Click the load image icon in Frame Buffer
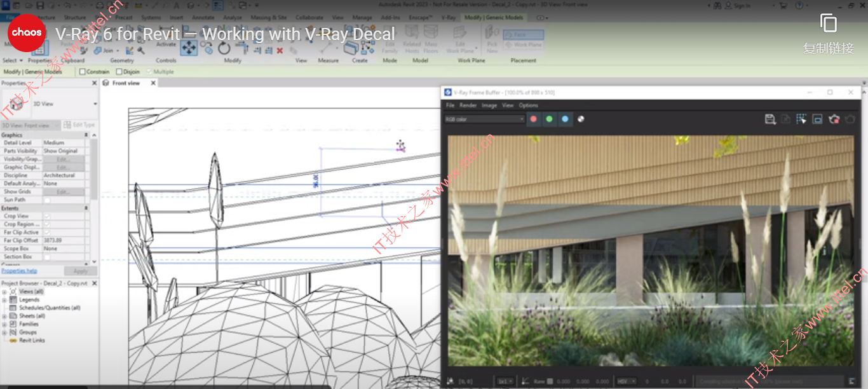 (785, 119)
